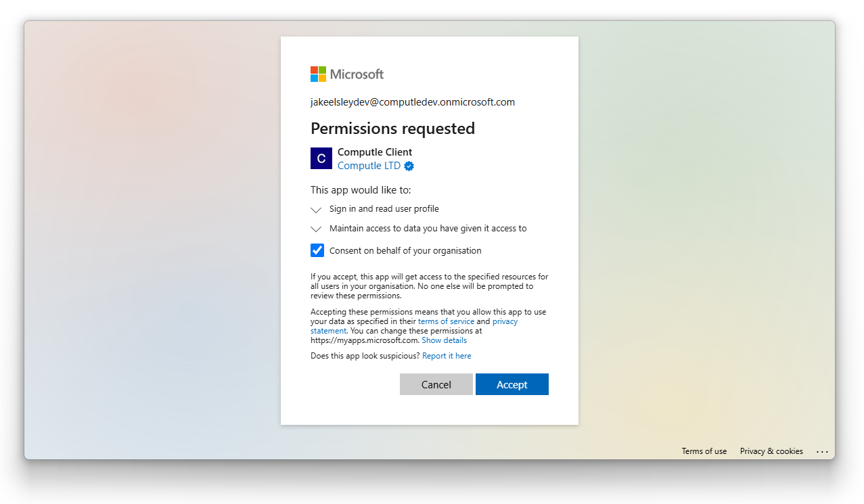Screen dimensions: 864x504
Task: Report the app via 'Report it here'
Action: [x=447, y=356]
